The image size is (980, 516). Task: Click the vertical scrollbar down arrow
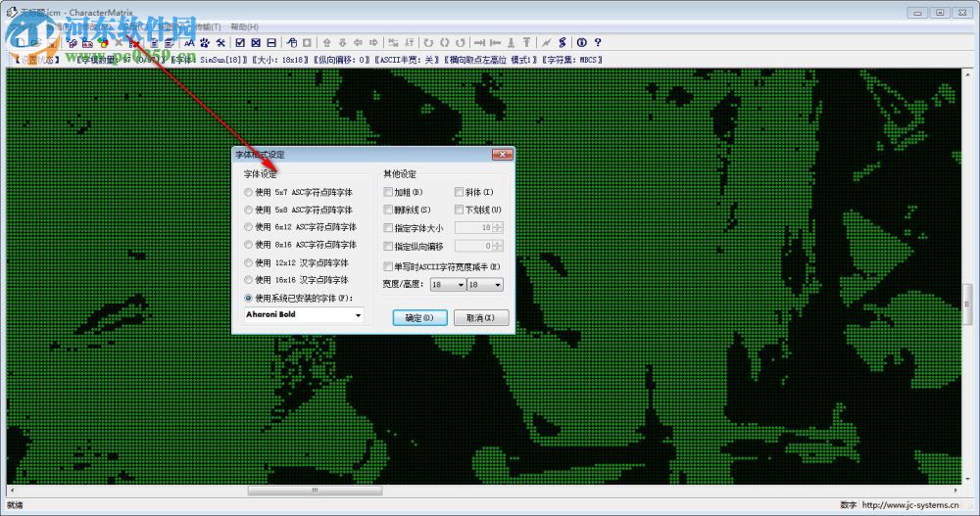967,480
